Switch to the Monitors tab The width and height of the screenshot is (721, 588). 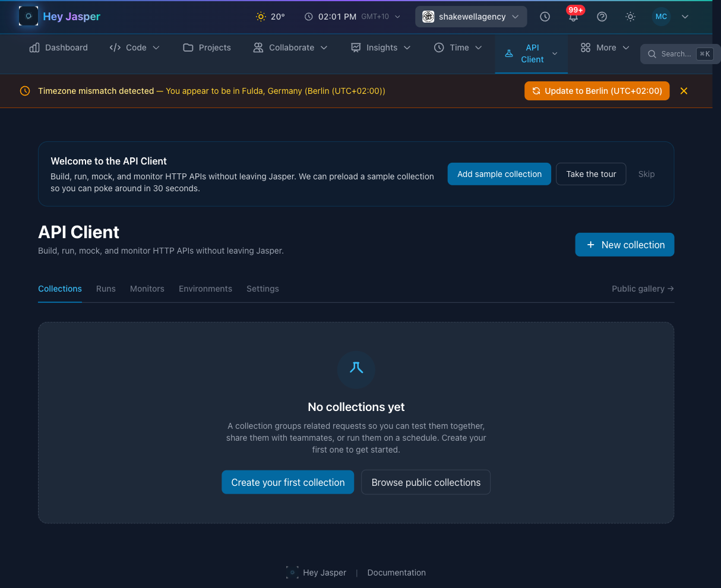click(147, 289)
